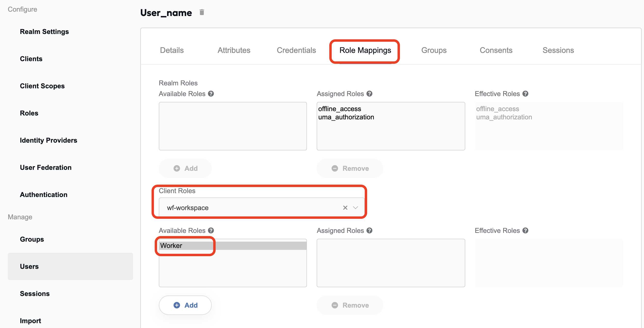The image size is (644, 328).
Task: Switch to the Consents tab
Action: [x=496, y=50]
